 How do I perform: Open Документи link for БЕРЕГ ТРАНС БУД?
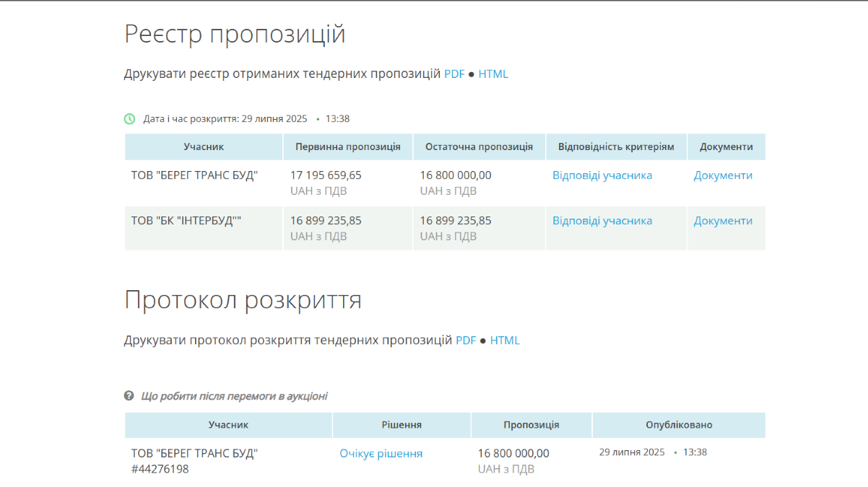(x=723, y=175)
